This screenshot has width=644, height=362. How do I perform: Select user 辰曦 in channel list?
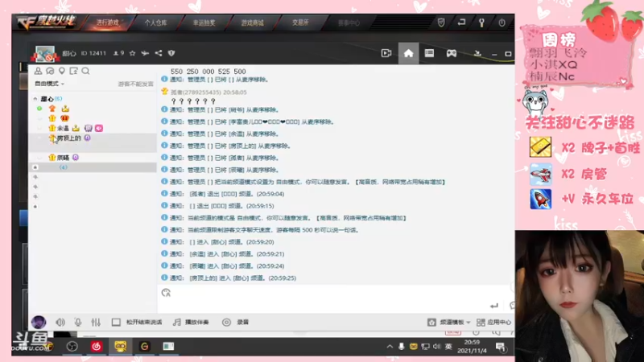point(63,158)
